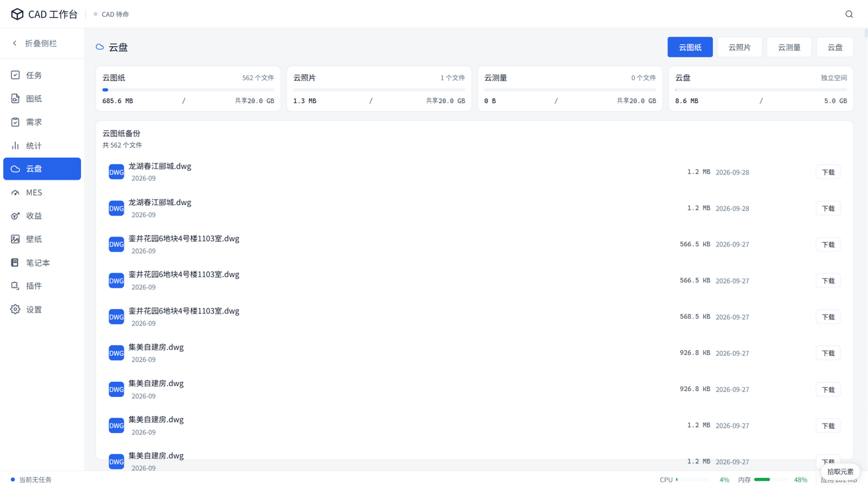Open the 插件 plugin icon
This screenshot has height=488, width=868.
[15, 286]
